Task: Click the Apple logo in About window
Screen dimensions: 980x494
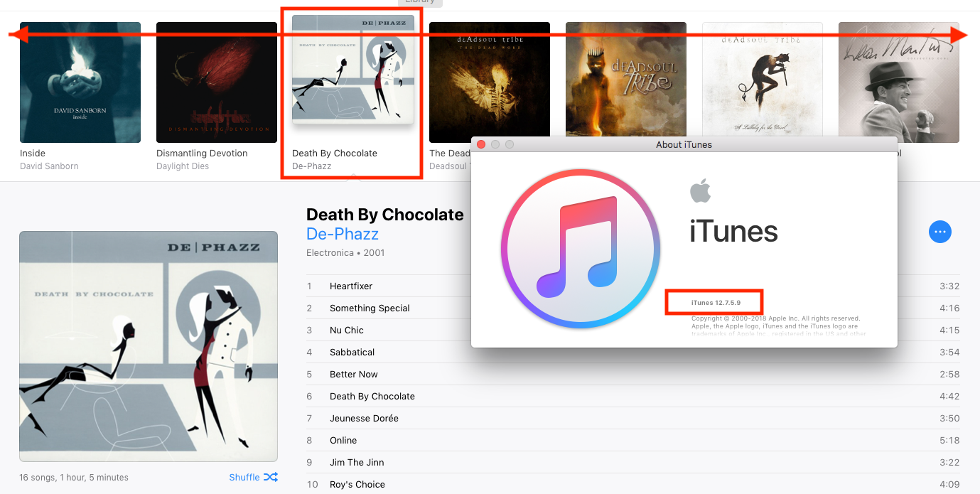Action: tap(700, 190)
